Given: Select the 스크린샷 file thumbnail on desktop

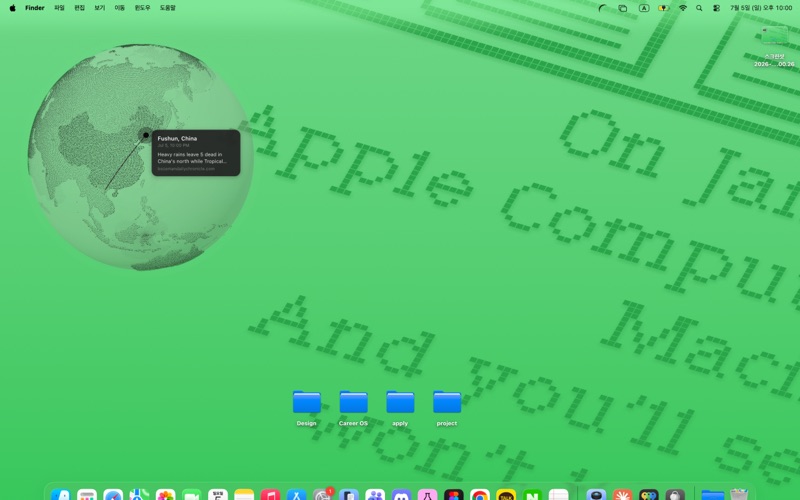Looking at the screenshot, I should [x=774, y=37].
